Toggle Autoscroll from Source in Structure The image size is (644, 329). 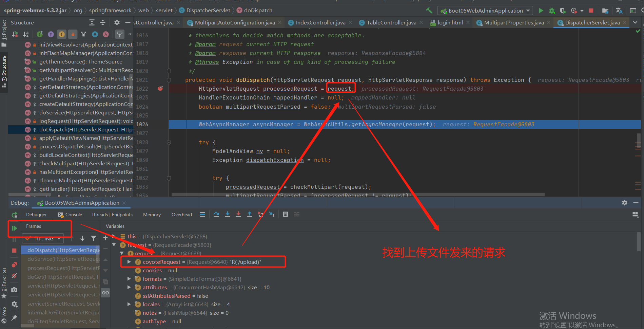pyautogui.click(x=119, y=34)
